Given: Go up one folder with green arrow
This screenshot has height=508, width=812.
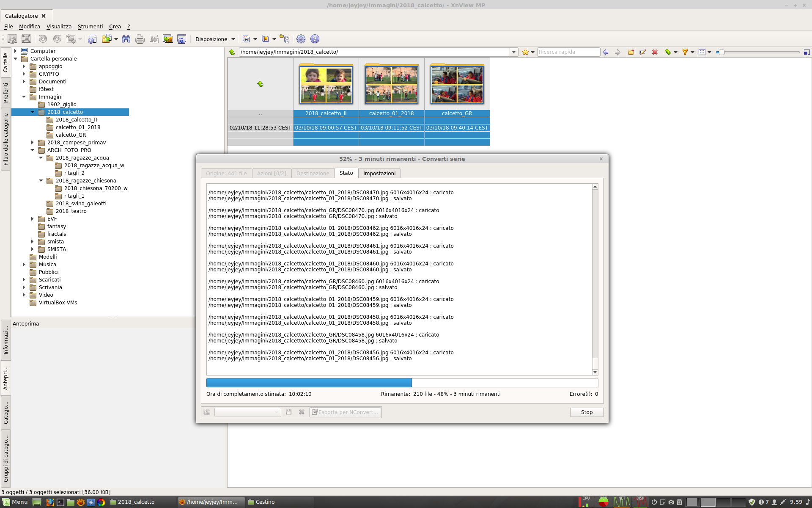Looking at the screenshot, I should 232,52.
